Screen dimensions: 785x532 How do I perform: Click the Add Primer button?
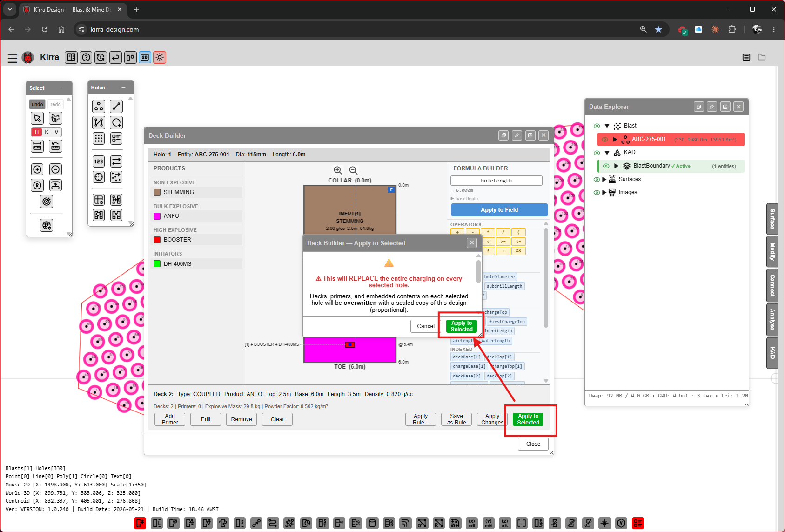pos(170,419)
